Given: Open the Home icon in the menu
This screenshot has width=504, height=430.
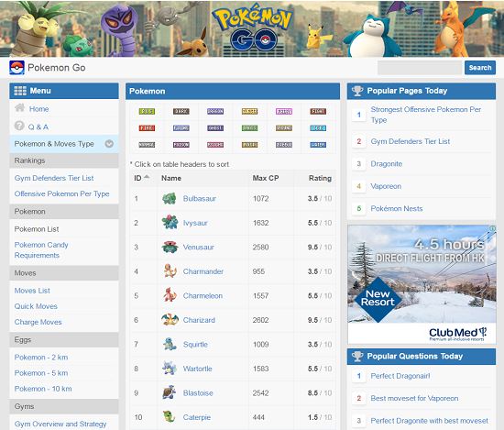Looking at the screenshot, I should tap(19, 108).
